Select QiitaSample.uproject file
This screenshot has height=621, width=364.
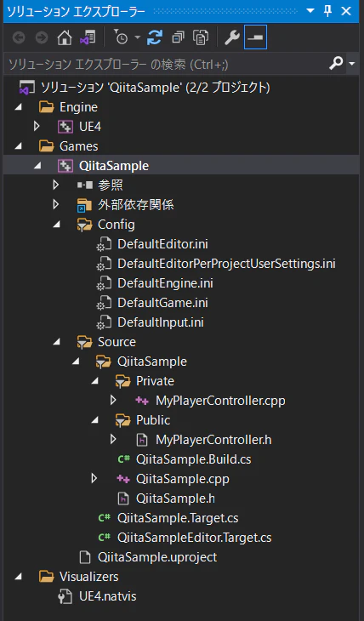(x=157, y=557)
